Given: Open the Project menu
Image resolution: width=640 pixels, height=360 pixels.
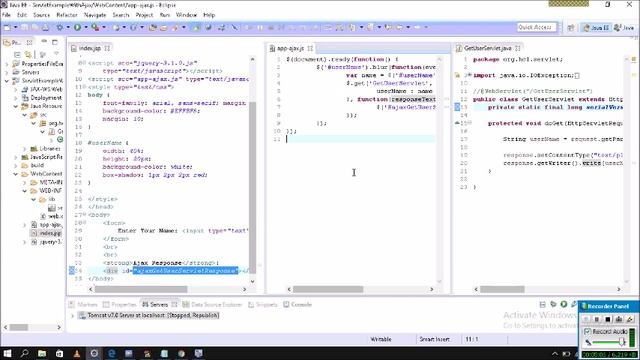Looking at the screenshot, I should point(144,15).
